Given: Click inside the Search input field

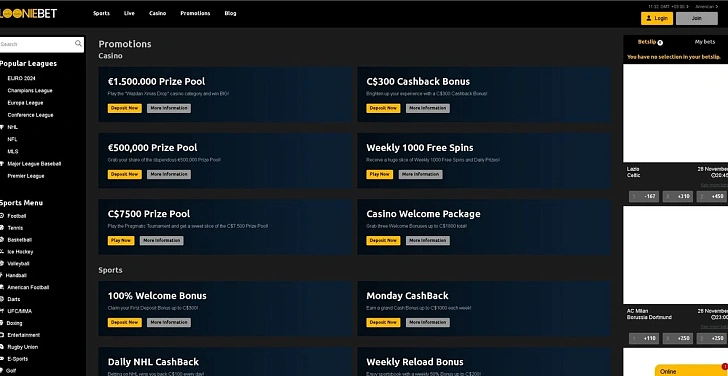Looking at the screenshot, I should pyautogui.click(x=37, y=44).
